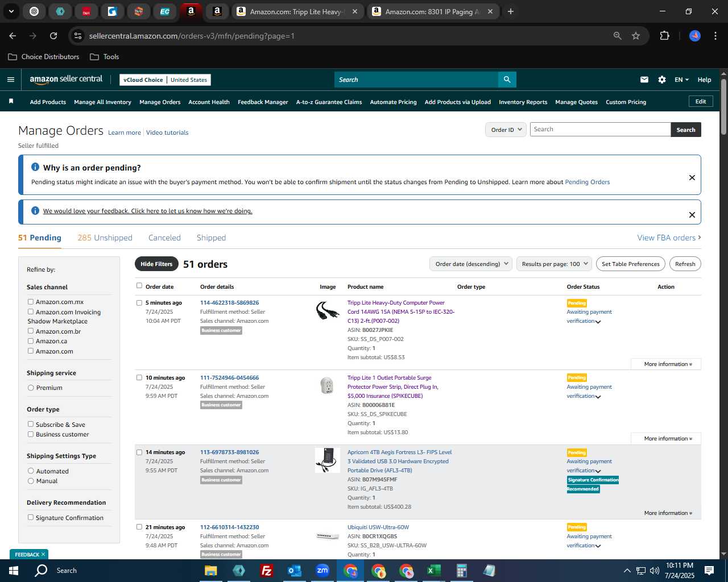Open Manage All Inventory menu
The image size is (728, 582).
[102, 102]
